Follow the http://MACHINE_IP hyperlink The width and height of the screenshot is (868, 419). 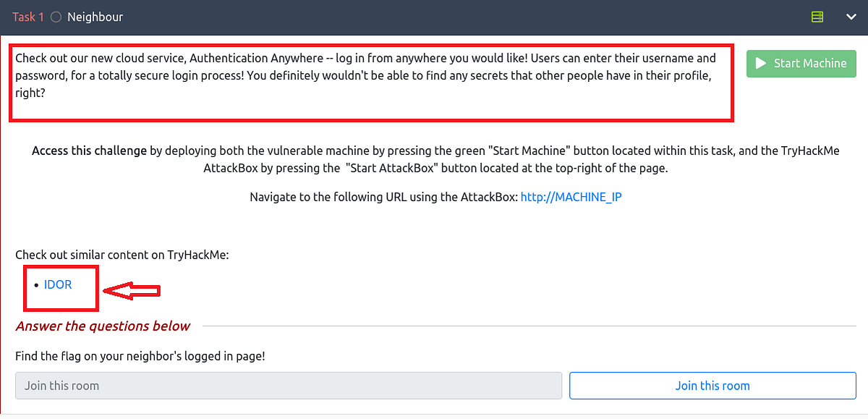pyautogui.click(x=571, y=196)
